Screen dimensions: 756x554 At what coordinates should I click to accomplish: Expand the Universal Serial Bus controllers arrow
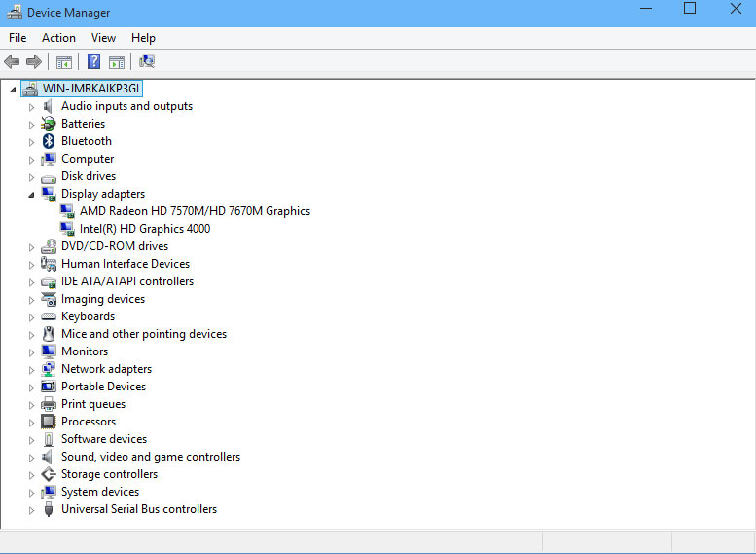click(31, 510)
